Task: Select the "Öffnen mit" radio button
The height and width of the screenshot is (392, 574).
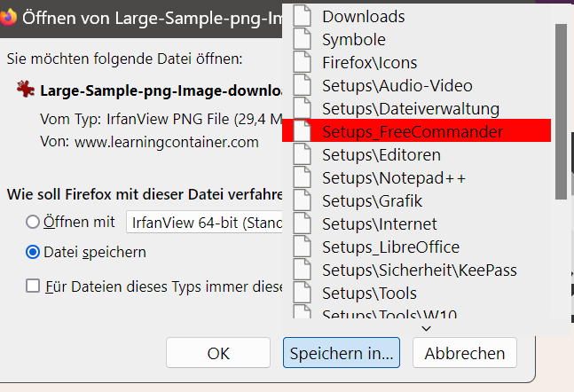Action: tap(33, 222)
